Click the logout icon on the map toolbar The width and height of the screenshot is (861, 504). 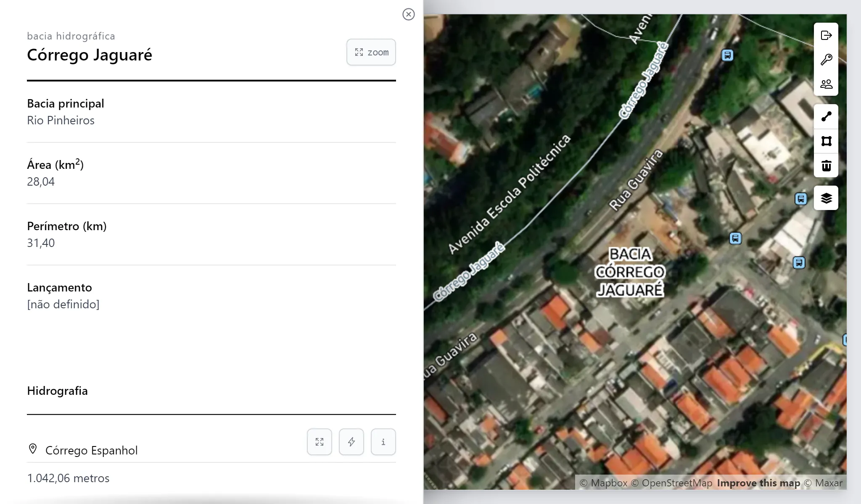click(826, 35)
